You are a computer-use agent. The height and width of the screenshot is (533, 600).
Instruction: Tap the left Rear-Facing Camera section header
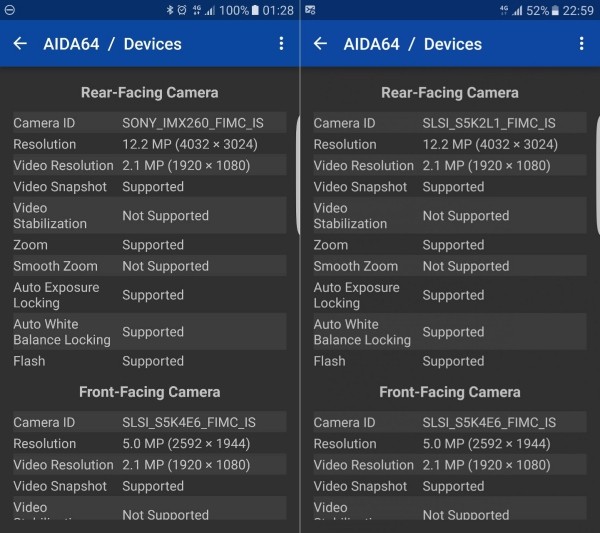[x=149, y=93]
